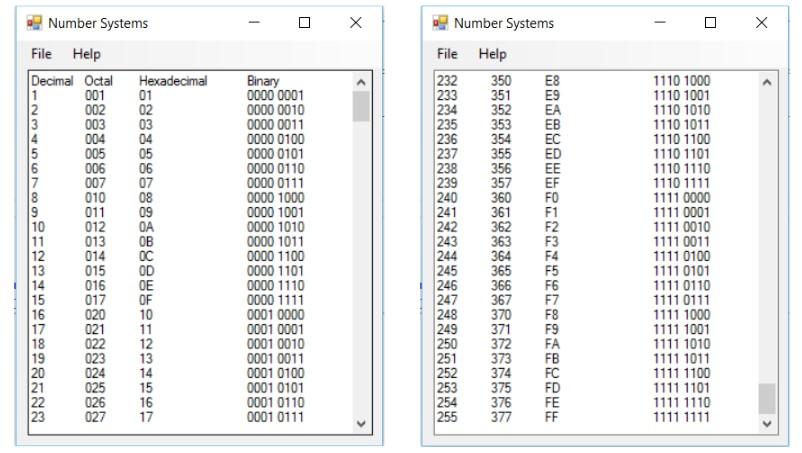Select octal value 357

point(501,183)
